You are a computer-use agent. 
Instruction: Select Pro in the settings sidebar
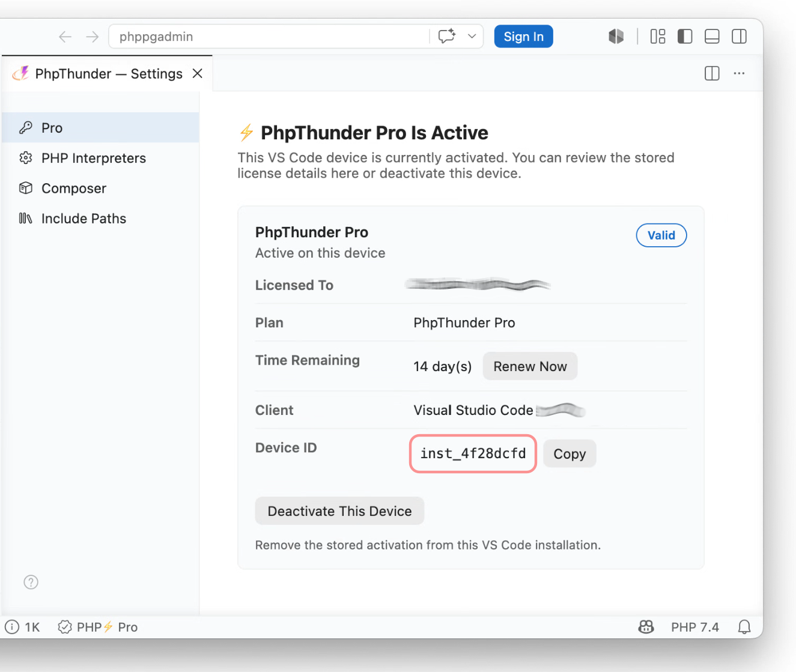pos(100,127)
